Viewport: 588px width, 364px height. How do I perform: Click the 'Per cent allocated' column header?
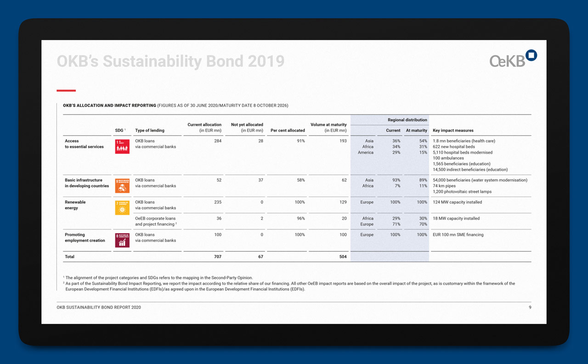(x=288, y=130)
